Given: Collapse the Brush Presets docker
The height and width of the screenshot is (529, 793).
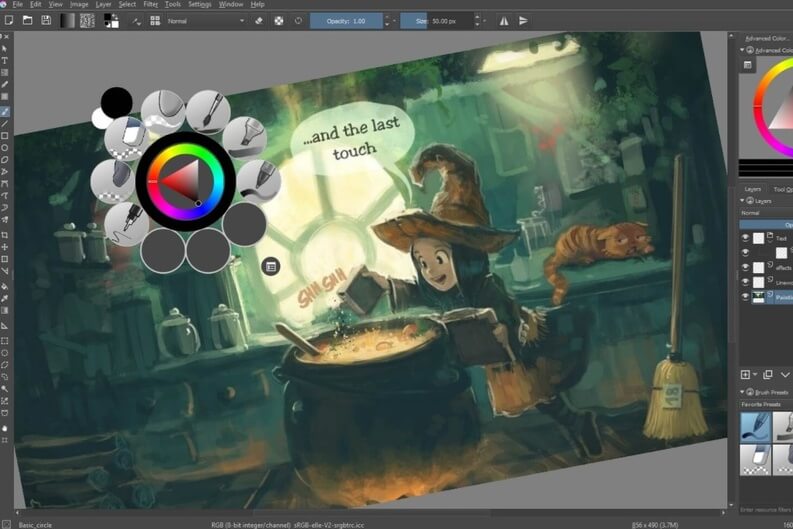Looking at the screenshot, I should coord(742,392).
